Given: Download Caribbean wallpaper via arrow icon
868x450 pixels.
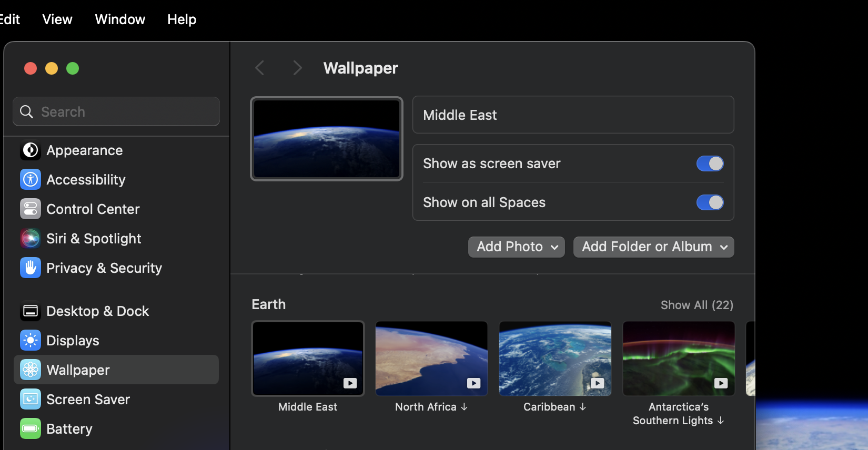Looking at the screenshot, I should pos(583,407).
